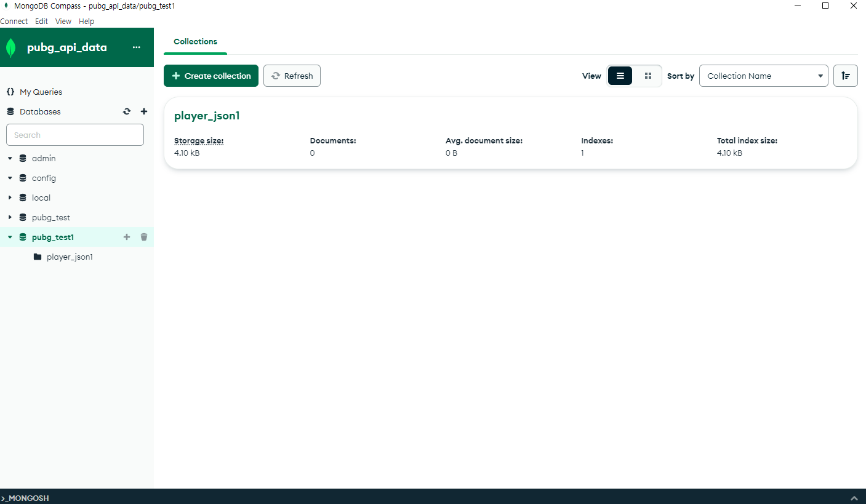Screen dimensions: 866x504
Task: Collapse the pubg_test1 database tree
Action: [10, 237]
